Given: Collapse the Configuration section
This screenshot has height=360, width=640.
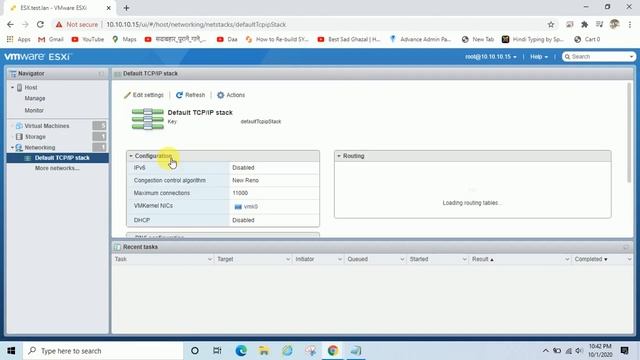Looking at the screenshot, I should (x=131, y=156).
